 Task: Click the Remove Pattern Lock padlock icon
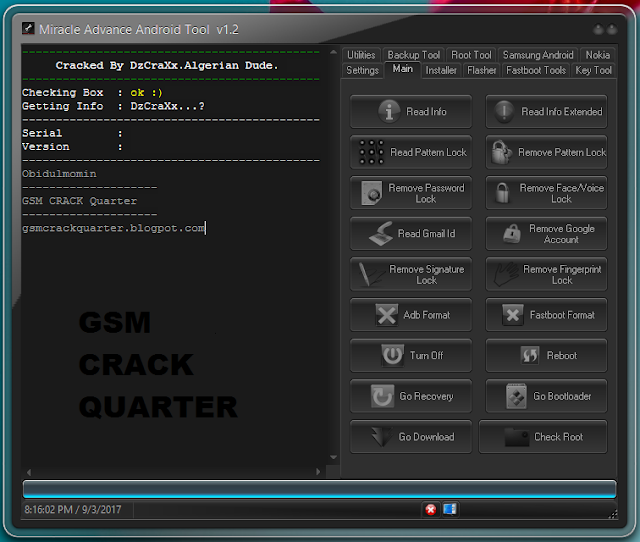(501, 152)
